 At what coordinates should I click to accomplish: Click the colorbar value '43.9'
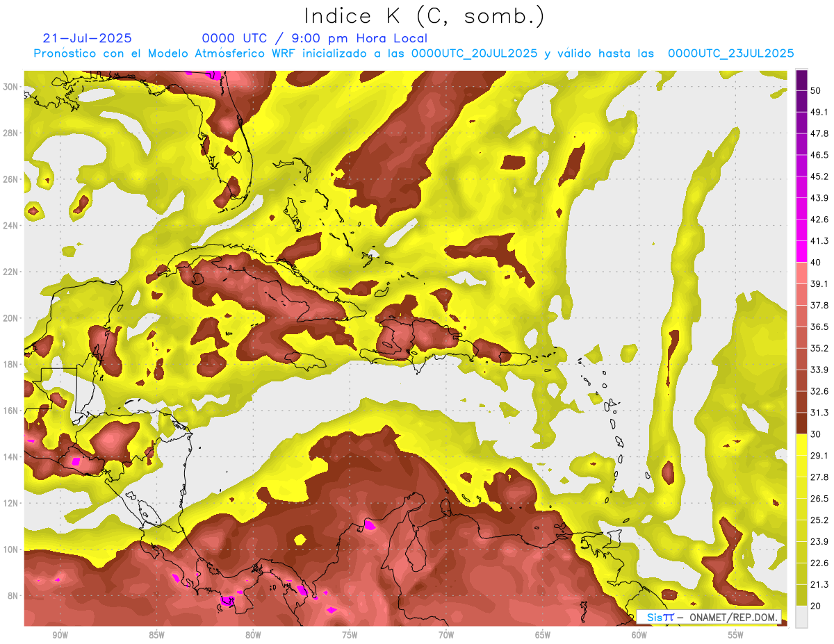click(x=820, y=198)
